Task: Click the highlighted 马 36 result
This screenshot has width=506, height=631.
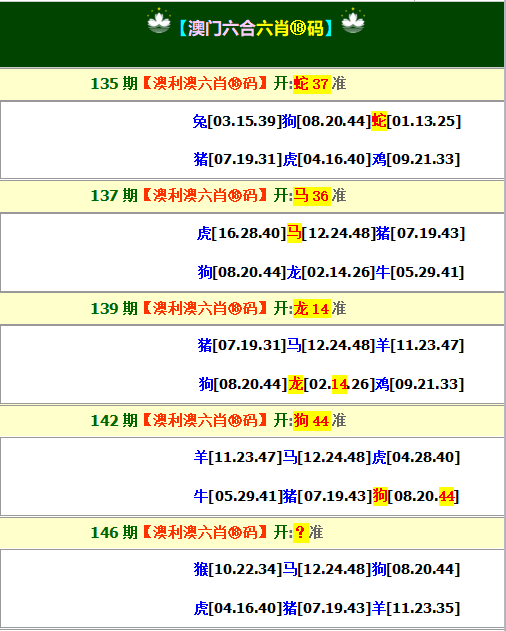Action: [312, 196]
